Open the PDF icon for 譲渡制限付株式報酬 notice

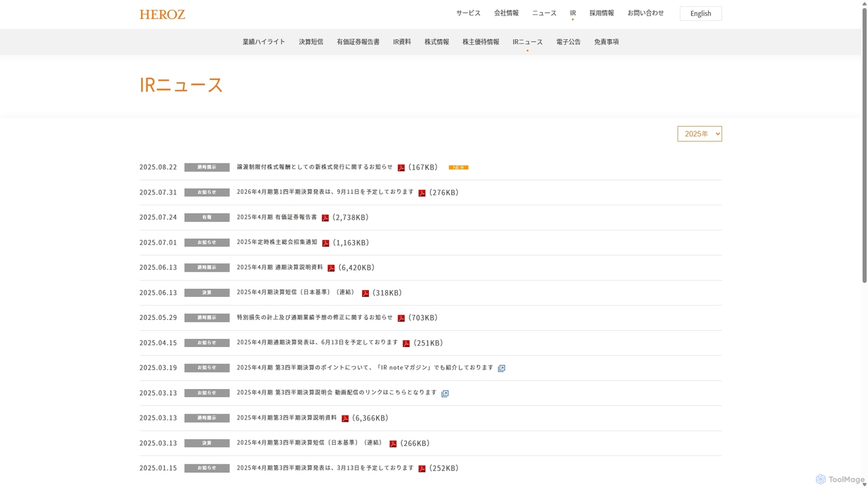(x=401, y=167)
